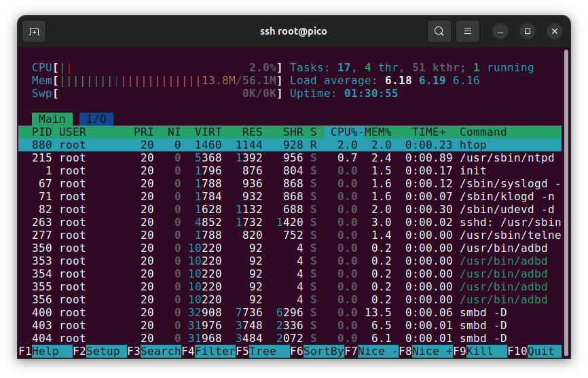
Task: Click F4 Filter in the function bar
Action: [208, 352]
